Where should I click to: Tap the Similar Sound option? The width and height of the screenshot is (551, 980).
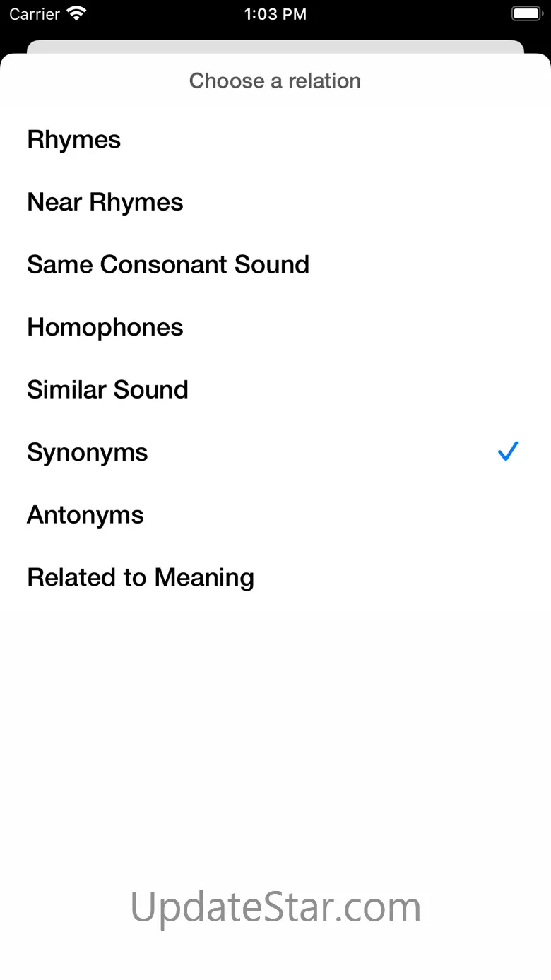[x=107, y=390]
